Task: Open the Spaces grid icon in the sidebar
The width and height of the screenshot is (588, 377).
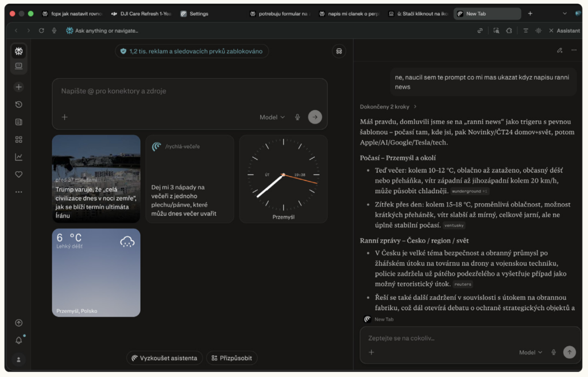Action: (x=18, y=139)
